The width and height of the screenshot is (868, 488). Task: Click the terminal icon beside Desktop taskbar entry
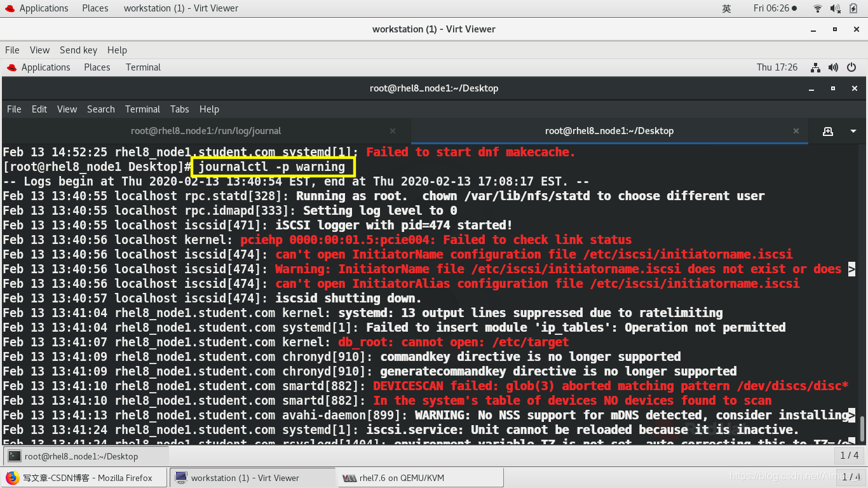click(13, 456)
